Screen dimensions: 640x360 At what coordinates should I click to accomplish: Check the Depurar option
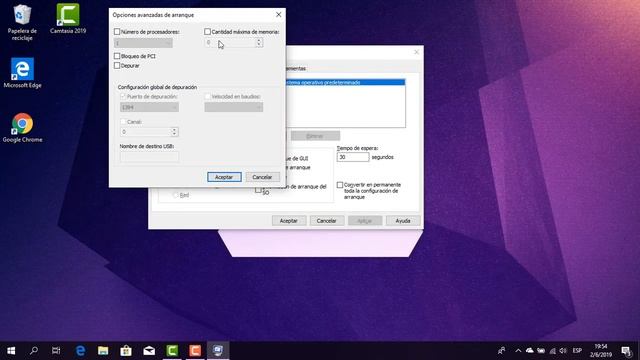[117, 65]
